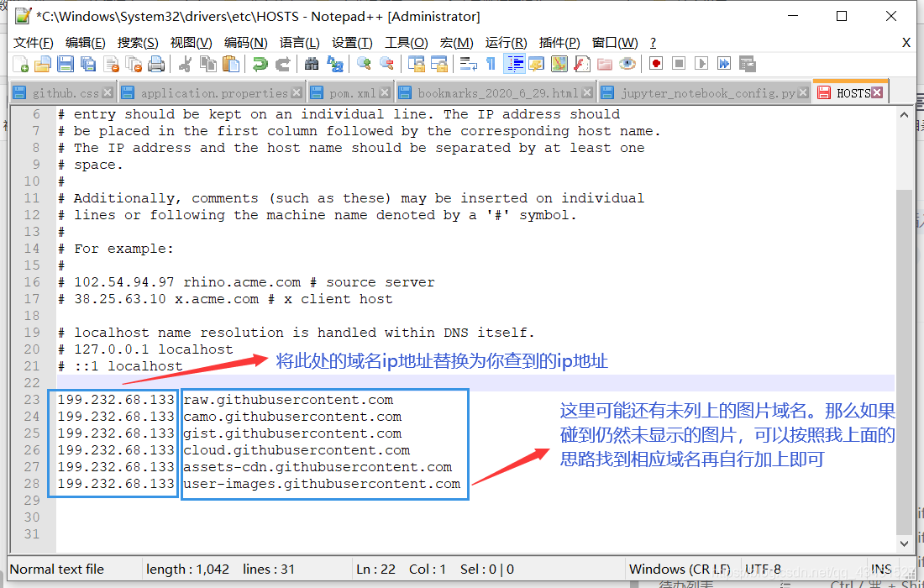
Task: Click the Open file folder icon
Action: pos(43,64)
